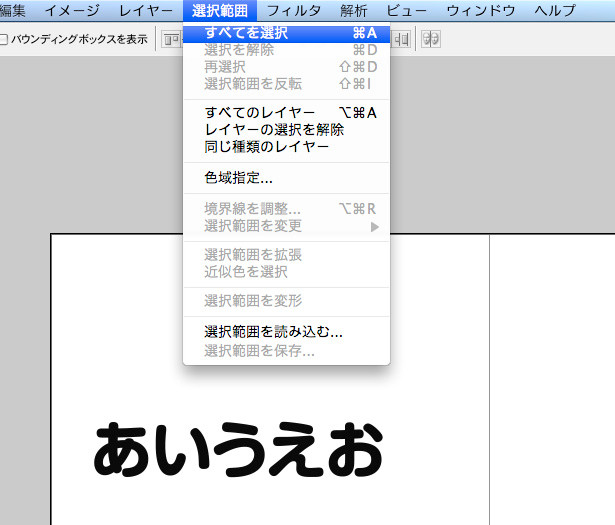This screenshot has width=615, height=525.
Task: Click the Auto-Align Layers icon in options bar
Action: (431, 39)
